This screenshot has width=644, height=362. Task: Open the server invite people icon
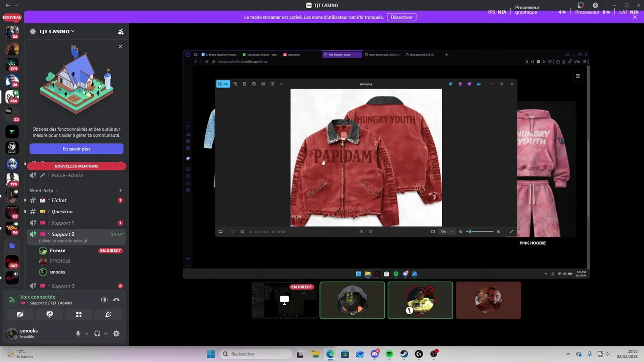121,31
